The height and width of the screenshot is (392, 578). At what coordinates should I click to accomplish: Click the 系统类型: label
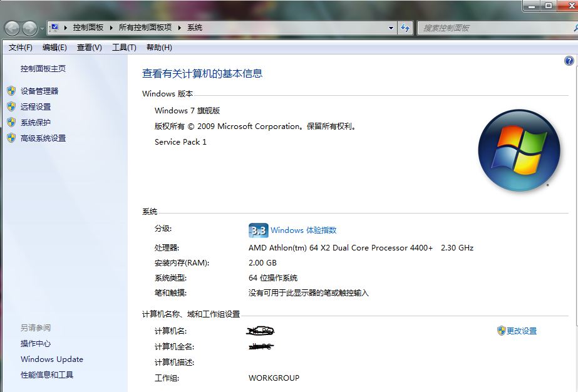point(171,278)
